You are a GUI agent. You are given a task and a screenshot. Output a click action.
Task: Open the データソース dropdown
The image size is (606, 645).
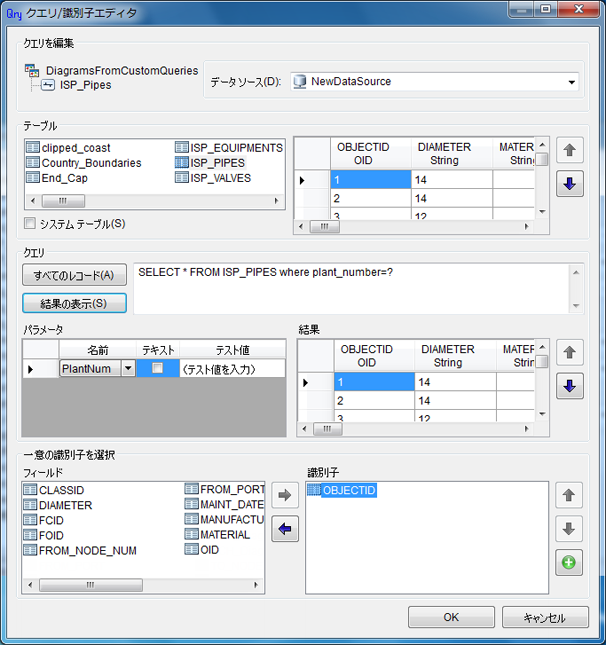click(571, 82)
